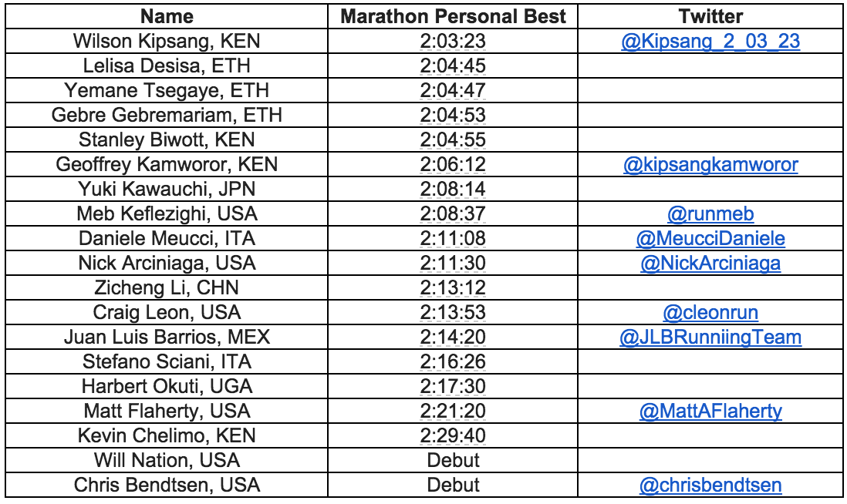Open the @kipsangkamworor Twitter link
The image size is (847, 504).
(x=710, y=165)
